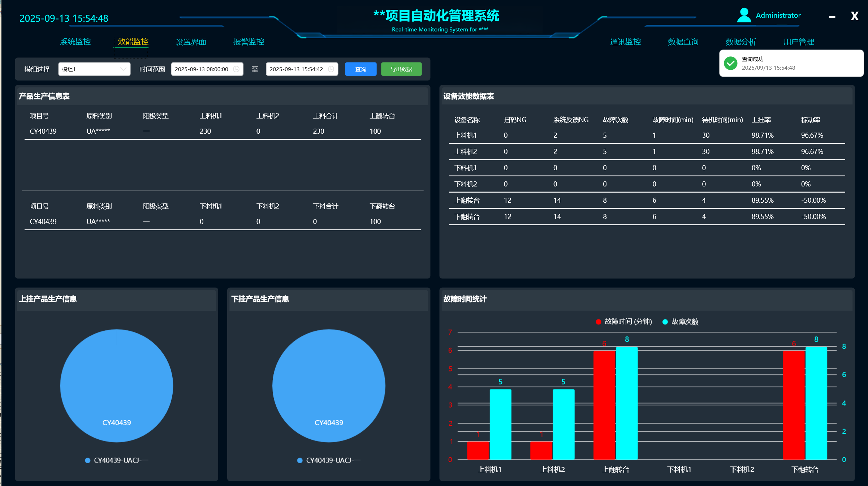Expand the 模组1 dropdown arrow
Screen dimensions: 868x486
(x=123, y=69)
